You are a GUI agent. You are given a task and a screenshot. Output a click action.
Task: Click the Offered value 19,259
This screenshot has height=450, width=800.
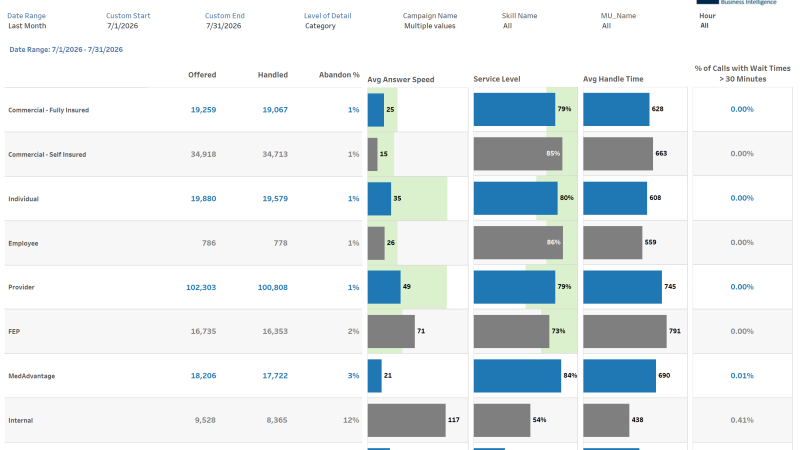click(x=203, y=110)
